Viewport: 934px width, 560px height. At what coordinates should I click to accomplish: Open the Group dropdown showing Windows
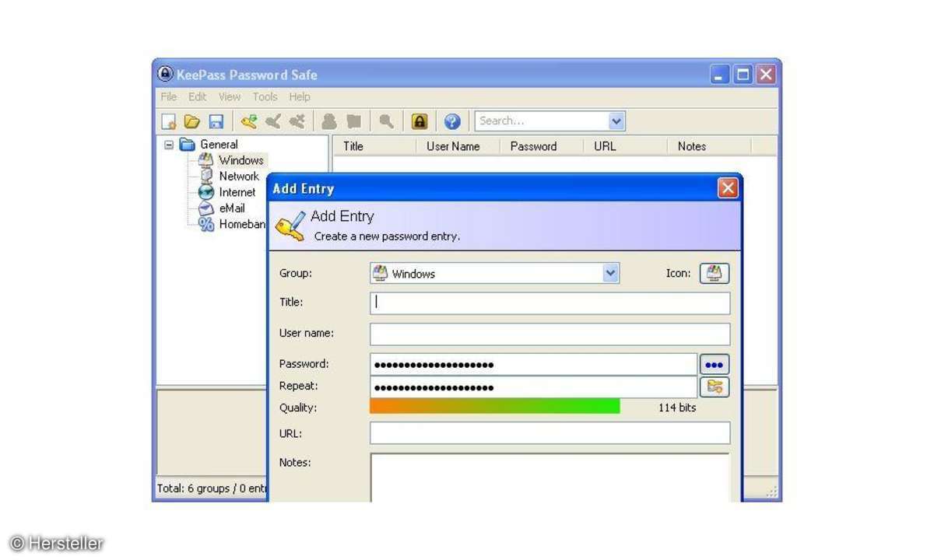pos(611,273)
